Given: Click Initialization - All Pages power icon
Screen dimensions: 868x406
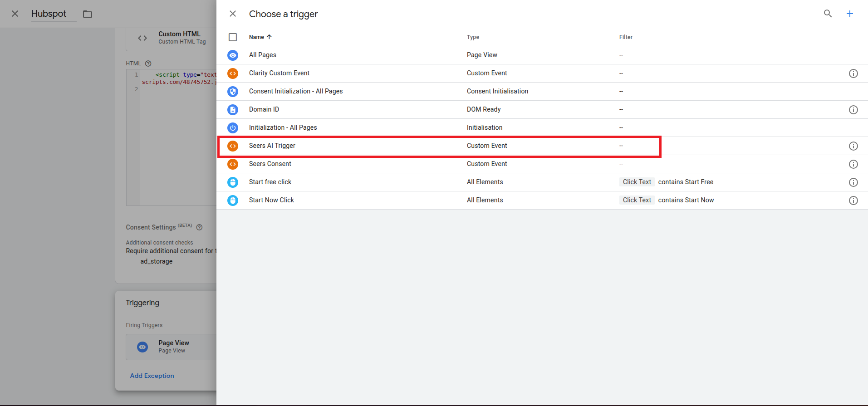Looking at the screenshot, I should pyautogui.click(x=233, y=128).
